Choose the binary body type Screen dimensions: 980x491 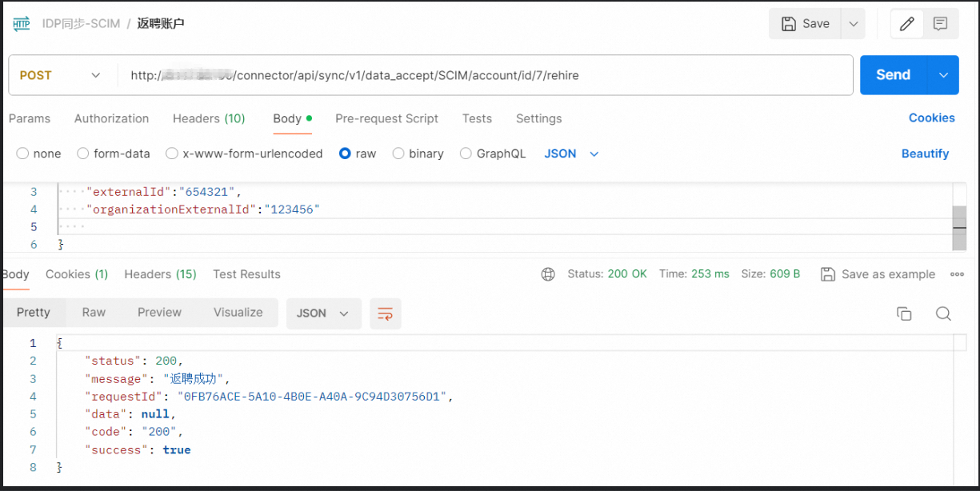click(398, 154)
